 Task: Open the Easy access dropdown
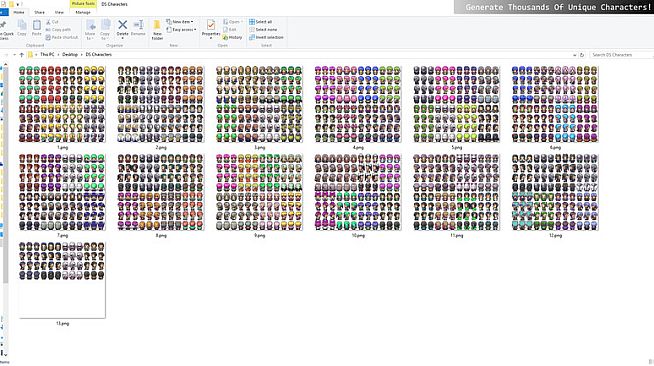tap(181, 30)
